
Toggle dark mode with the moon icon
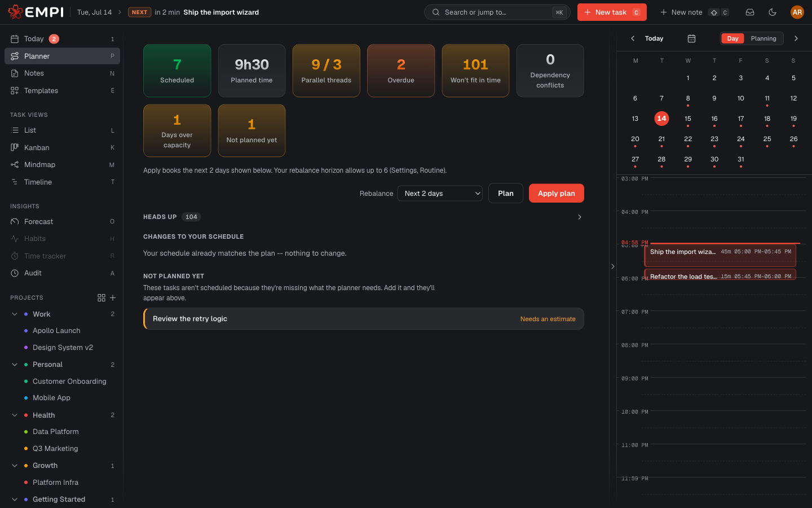click(773, 12)
